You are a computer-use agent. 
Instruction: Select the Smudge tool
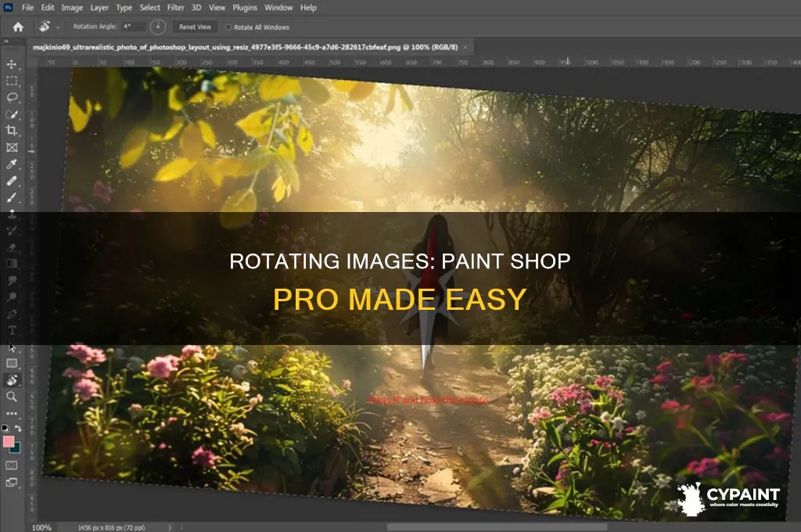(11, 280)
